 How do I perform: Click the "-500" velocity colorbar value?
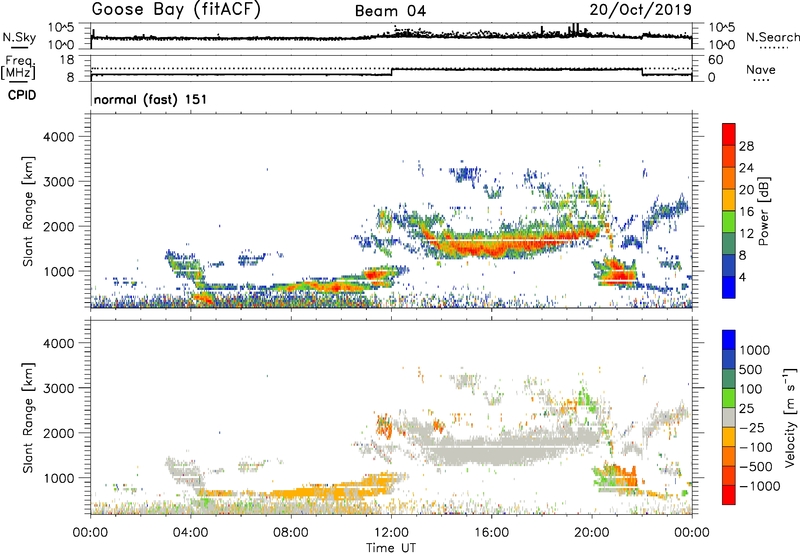click(756, 467)
